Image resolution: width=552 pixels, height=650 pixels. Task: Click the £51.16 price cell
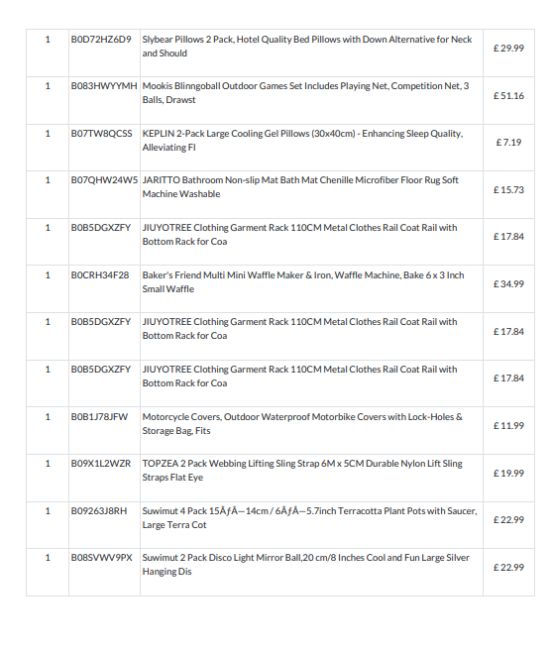coord(508,96)
